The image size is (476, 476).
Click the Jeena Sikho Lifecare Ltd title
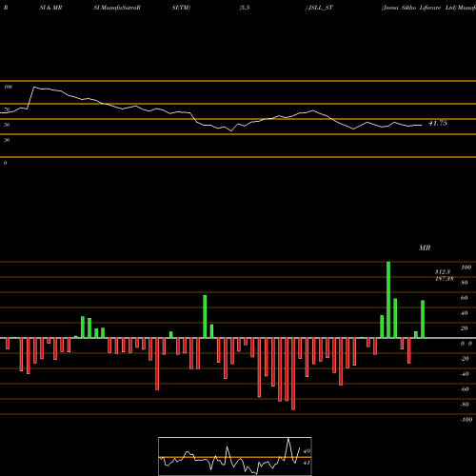click(x=419, y=8)
